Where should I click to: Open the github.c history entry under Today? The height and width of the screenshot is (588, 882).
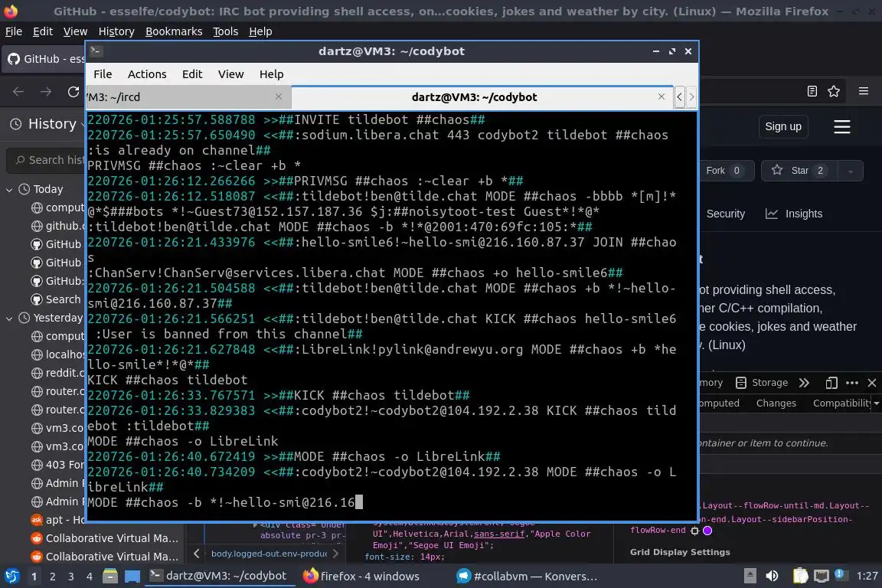click(57, 226)
